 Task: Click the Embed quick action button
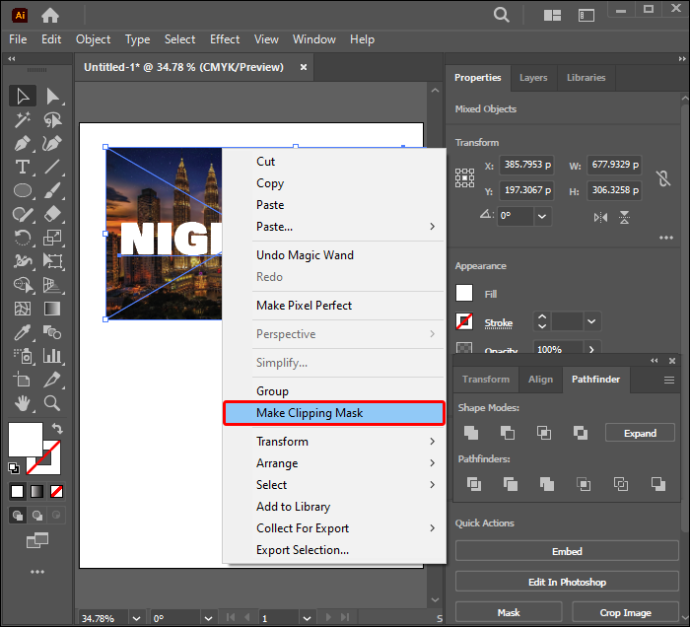pyautogui.click(x=567, y=551)
